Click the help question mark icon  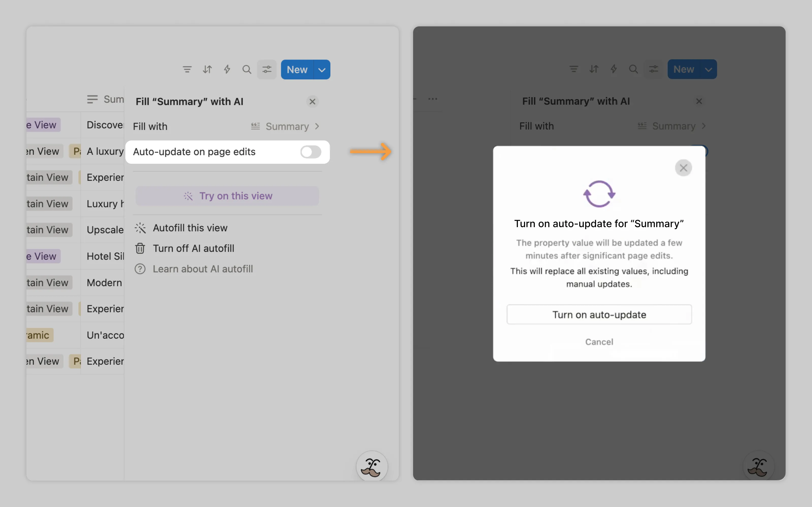click(140, 269)
